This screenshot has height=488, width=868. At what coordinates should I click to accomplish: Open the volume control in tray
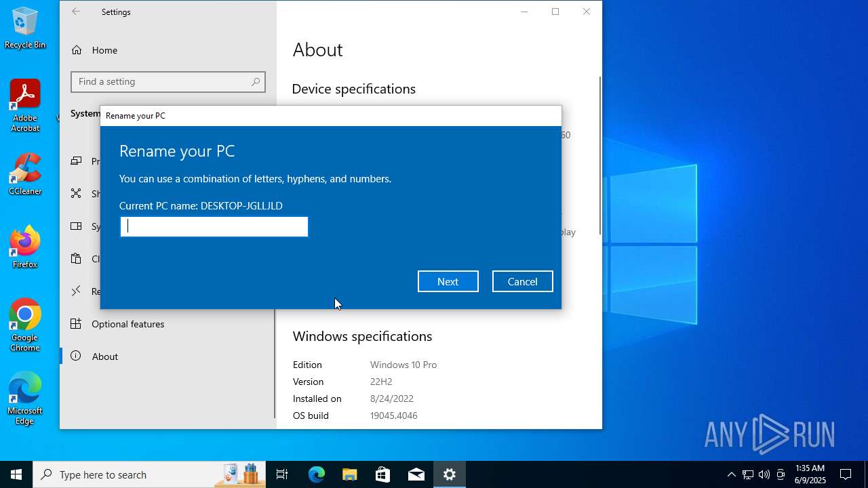click(x=764, y=474)
